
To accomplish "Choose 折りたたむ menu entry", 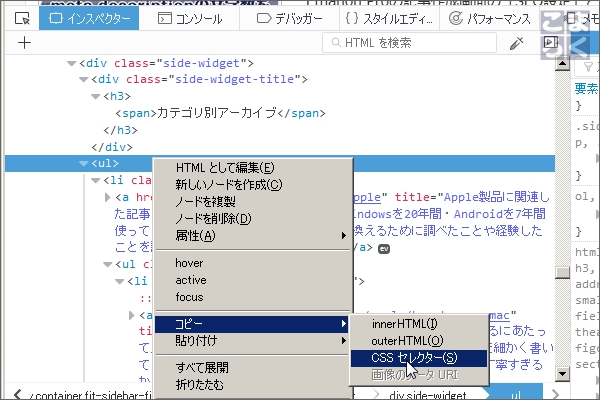I will click(x=253, y=384).
